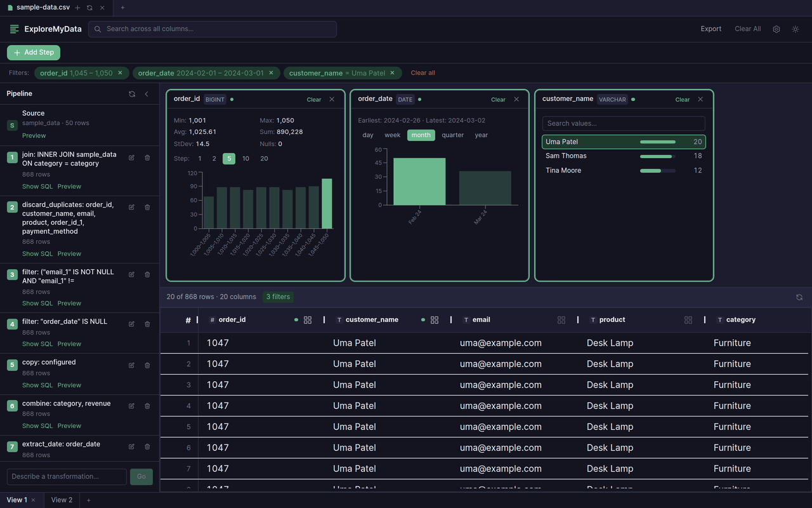Screen dimensions: 812x508
Task: Delete the discard_duplicates step via its trash icon
Action: (x=147, y=207)
